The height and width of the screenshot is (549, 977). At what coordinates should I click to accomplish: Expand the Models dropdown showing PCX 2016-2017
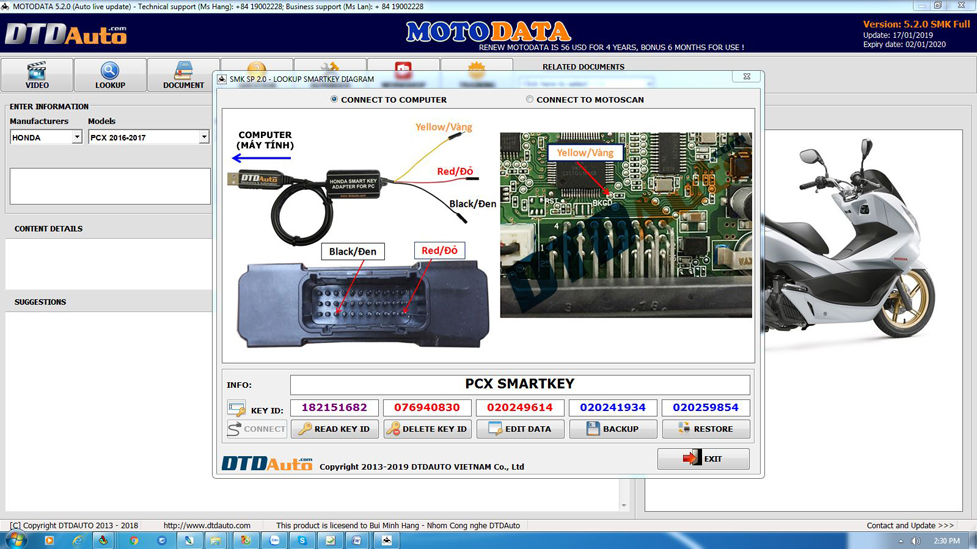click(x=204, y=137)
